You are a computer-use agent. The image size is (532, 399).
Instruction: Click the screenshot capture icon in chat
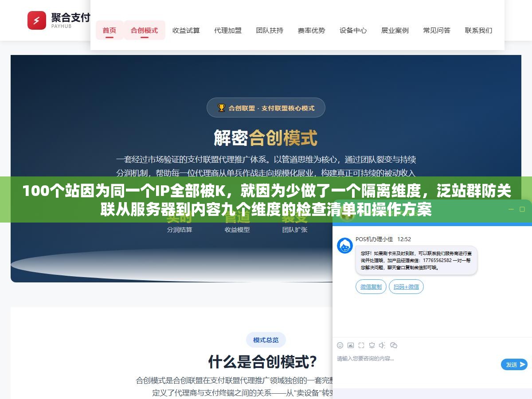click(361, 345)
